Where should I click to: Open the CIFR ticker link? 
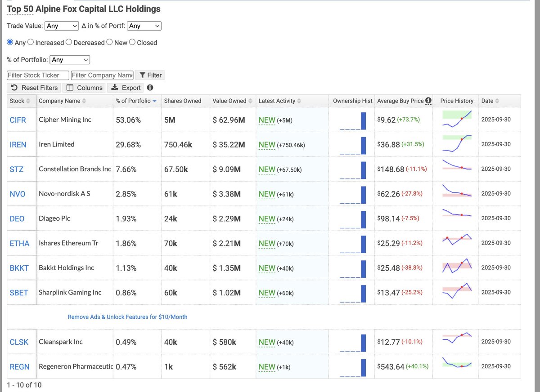18,120
